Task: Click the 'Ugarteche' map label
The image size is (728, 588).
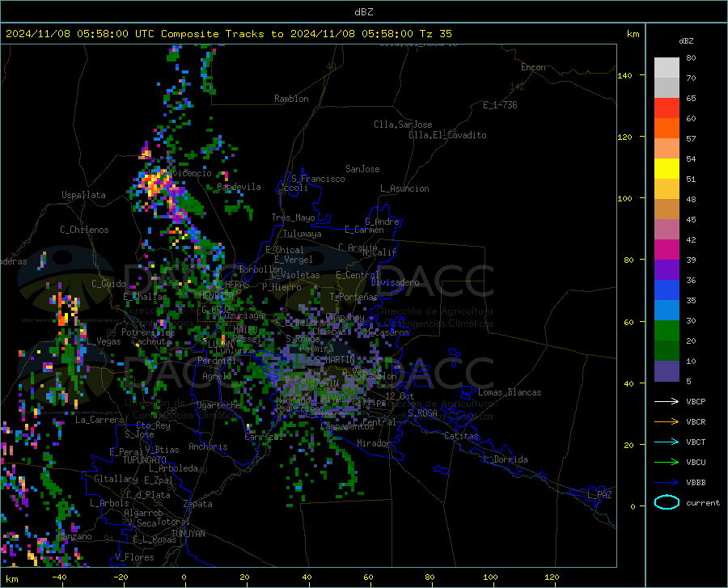Action: click(x=218, y=405)
